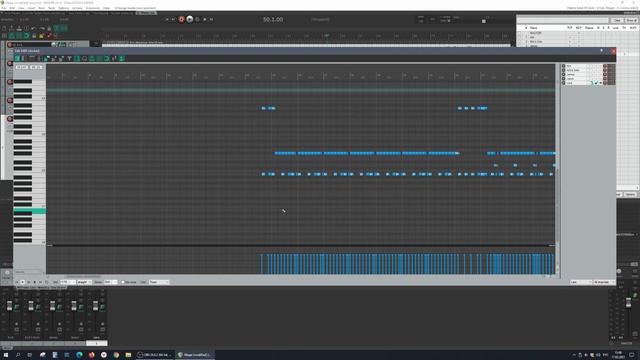The height and width of the screenshot is (360, 640).
Task: Click the New Project toolbar icon
Action: click(x=4, y=28)
